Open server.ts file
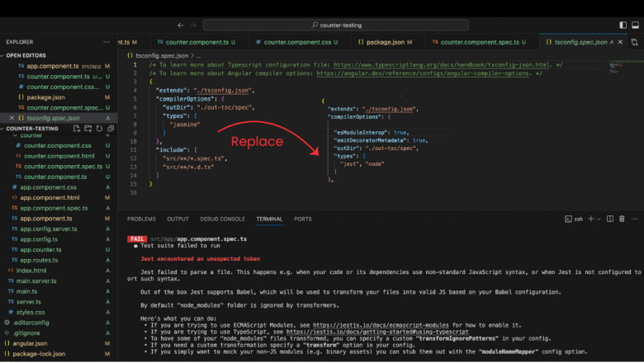The width and height of the screenshot is (644, 363). point(28,302)
